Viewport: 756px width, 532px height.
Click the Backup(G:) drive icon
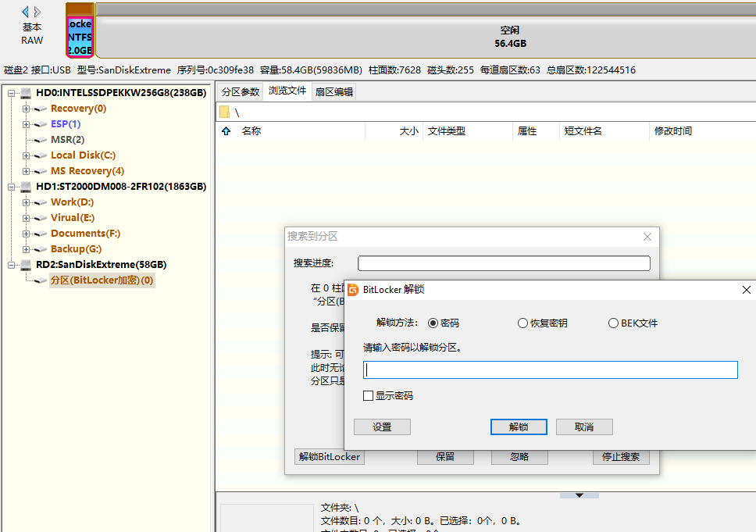pyautogui.click(x=40, y=250)
